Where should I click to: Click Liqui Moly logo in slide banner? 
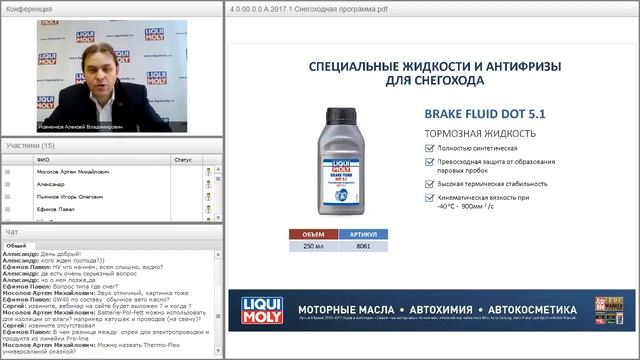(262, 311)
